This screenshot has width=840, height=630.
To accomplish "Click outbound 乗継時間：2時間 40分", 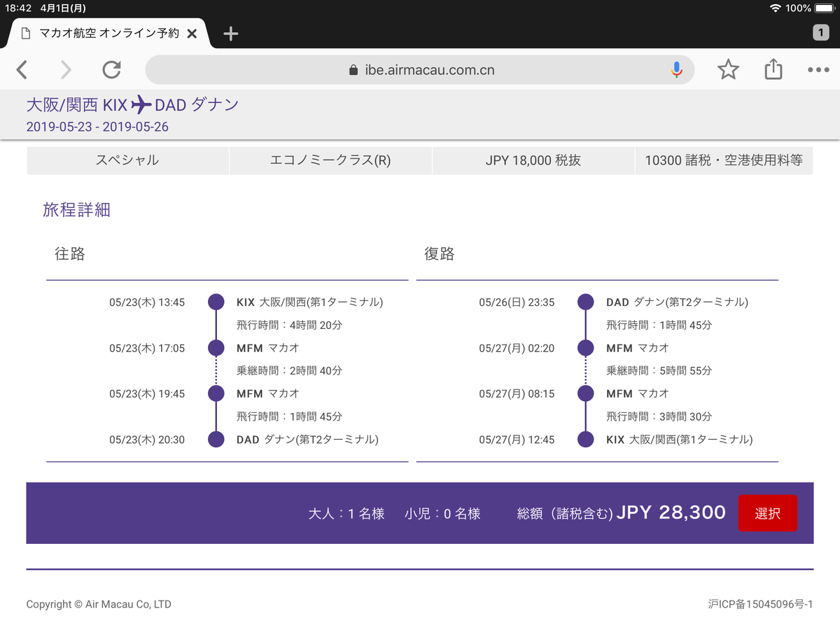I will point(289,371).
